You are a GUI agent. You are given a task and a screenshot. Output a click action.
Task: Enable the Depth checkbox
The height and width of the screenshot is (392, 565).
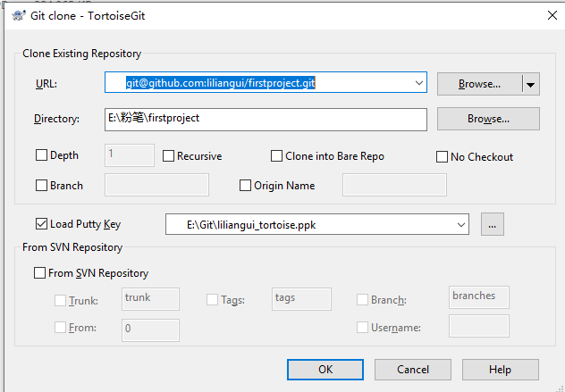41,155
